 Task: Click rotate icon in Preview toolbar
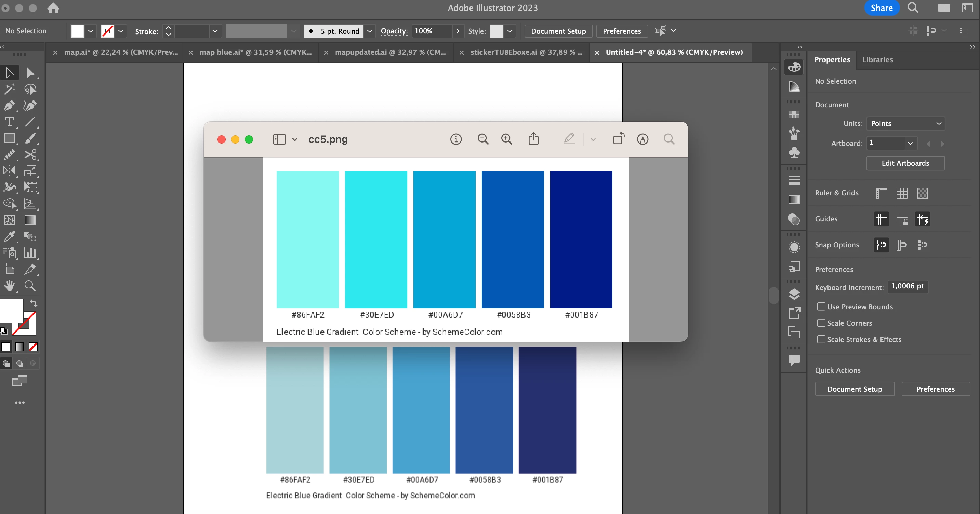pyautogui.click(x=619, y=139)
